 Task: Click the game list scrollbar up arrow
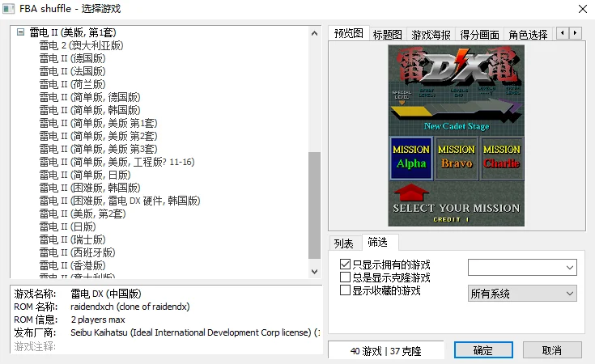pyautogui.click(x=314, y=33)
